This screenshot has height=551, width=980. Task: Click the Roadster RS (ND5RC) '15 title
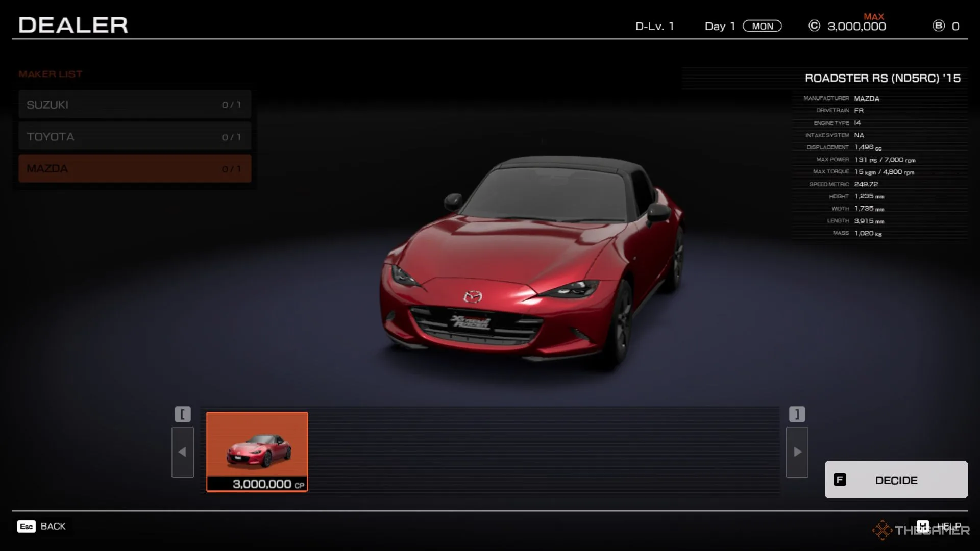[x=882, y=78]
